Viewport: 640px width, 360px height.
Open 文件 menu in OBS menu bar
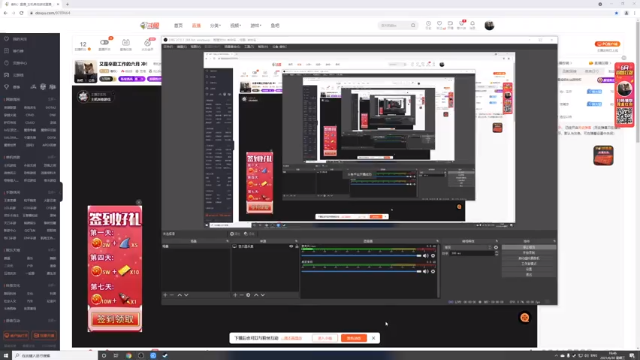[168, 47]
